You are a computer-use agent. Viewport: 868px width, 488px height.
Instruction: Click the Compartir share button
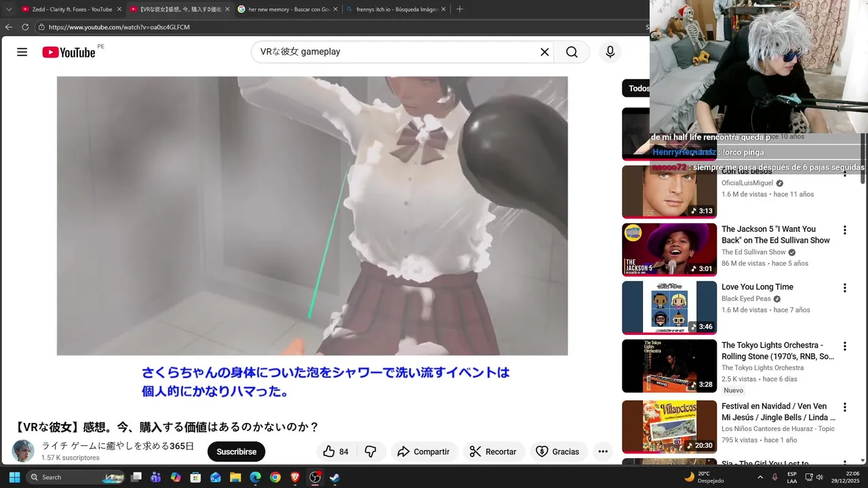(x=423, y=451)
